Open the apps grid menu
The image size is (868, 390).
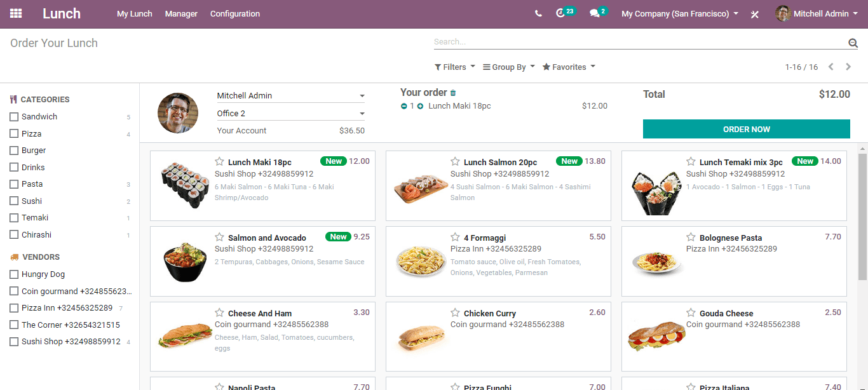click(x=16, y=13)
